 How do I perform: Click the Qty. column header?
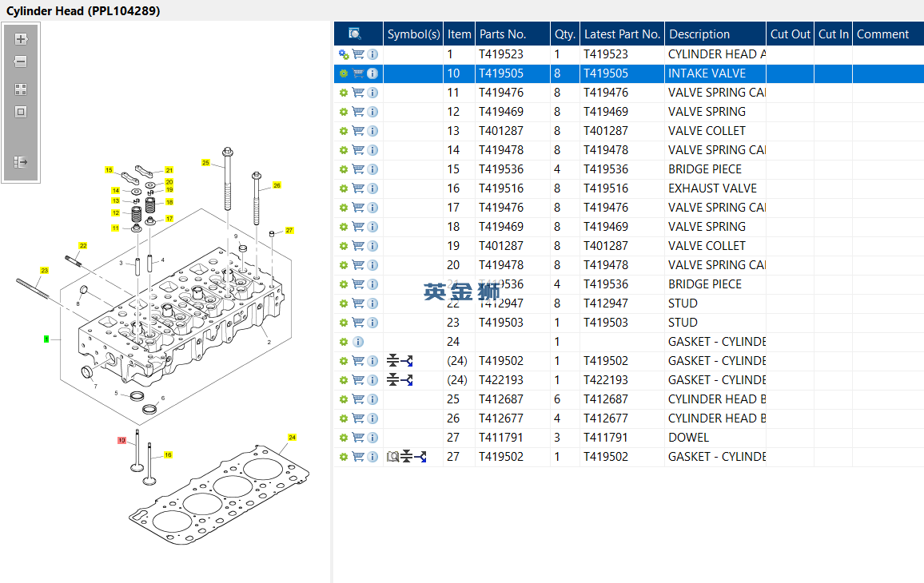[564, 34]
